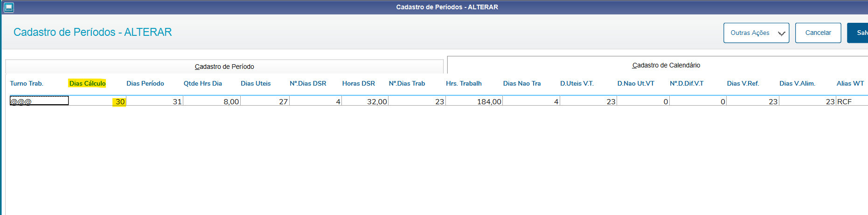
Task: Click the Hrs. Trabalh column header
Action: tap(464, 83)
